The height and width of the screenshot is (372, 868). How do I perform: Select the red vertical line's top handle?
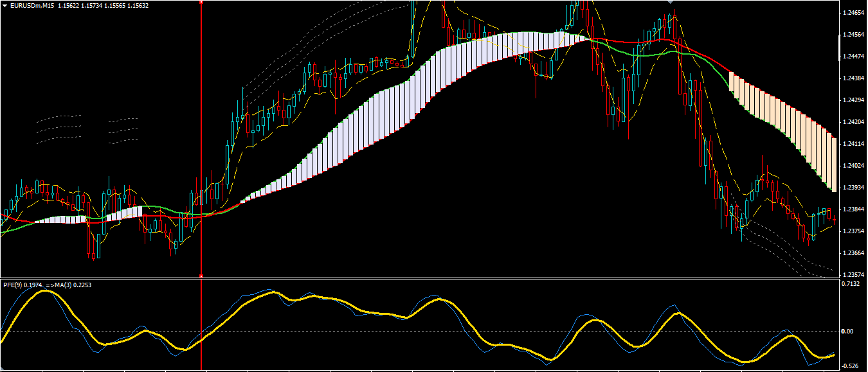pos(201,2)
